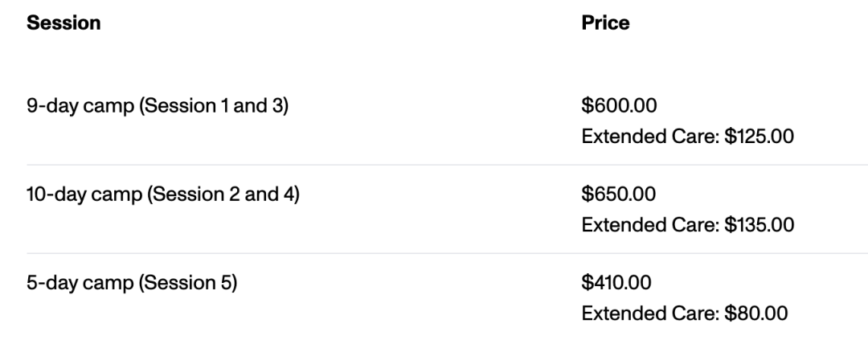Click '(Session 5)' text
This screenshot has width=868, height=340.
pos(187,283)
